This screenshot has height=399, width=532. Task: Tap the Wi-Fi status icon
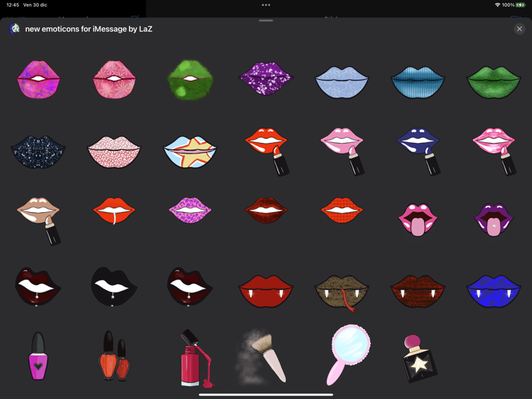[497, 5]
